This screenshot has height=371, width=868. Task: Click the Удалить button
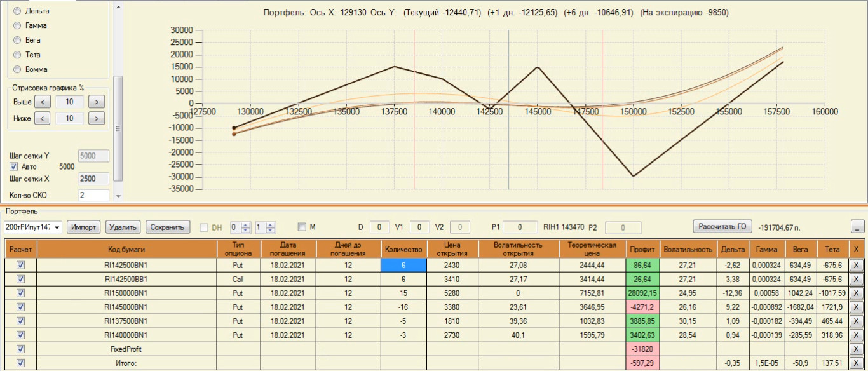click(x=123, y=227)
